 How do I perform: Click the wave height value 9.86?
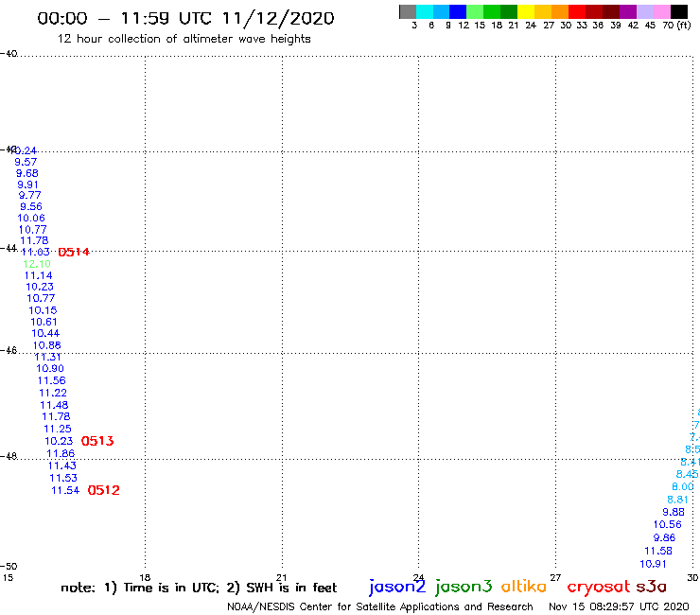tap(665, 537)
